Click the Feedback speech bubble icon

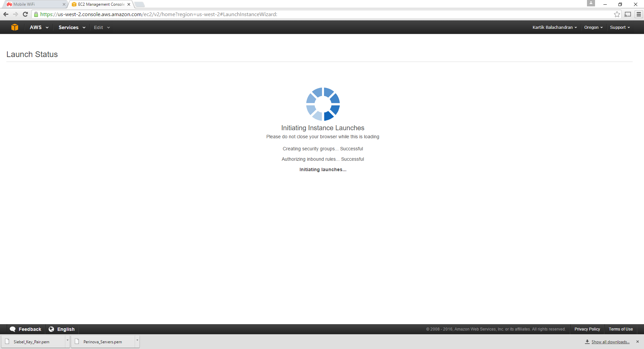coord(13,329)
